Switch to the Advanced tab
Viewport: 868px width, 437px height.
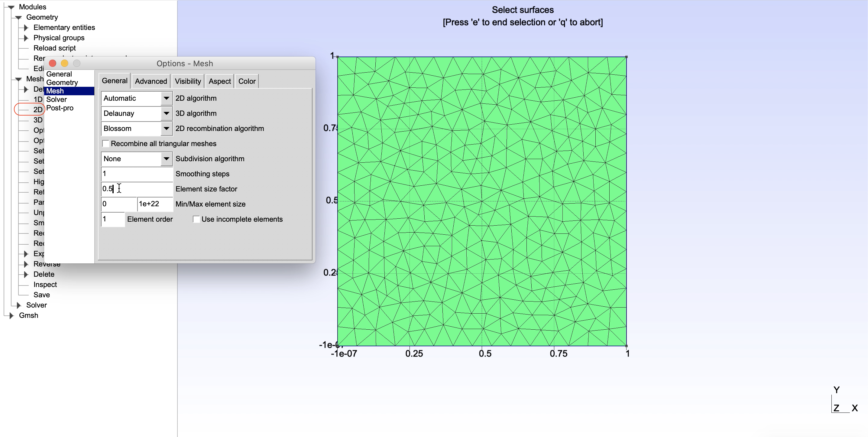tap(151, 81)
